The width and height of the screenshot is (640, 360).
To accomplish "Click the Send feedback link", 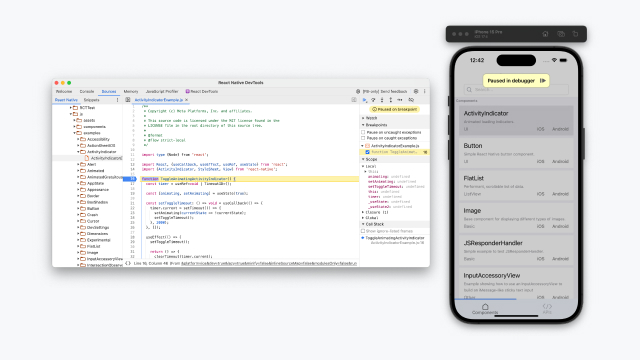I will click(x=385, y=91).
